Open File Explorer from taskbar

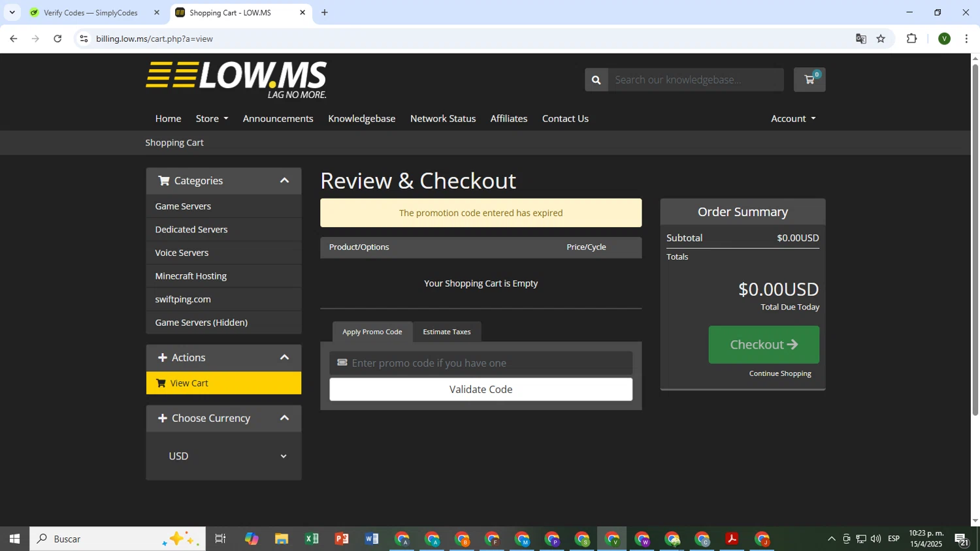click(282, 539)
